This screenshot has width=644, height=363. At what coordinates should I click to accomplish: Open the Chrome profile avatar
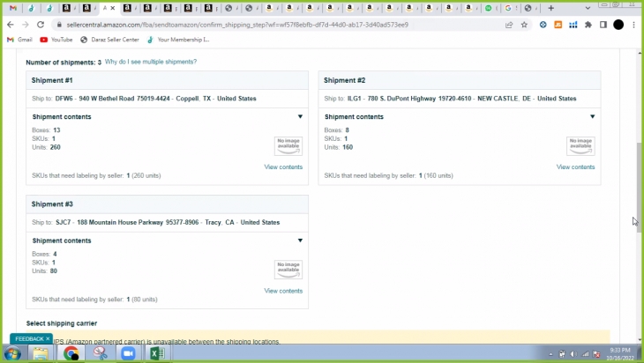coord(618,25)
